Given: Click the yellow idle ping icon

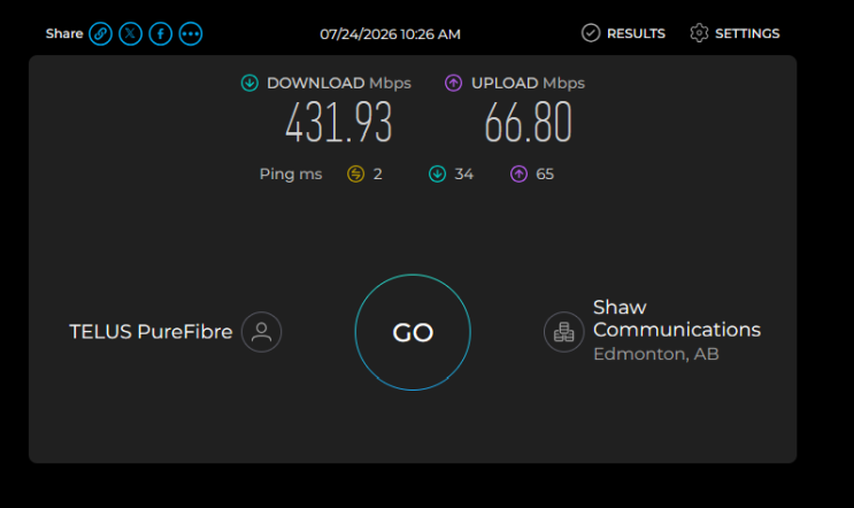Looking at the screenshot, I should pos(356,174).
